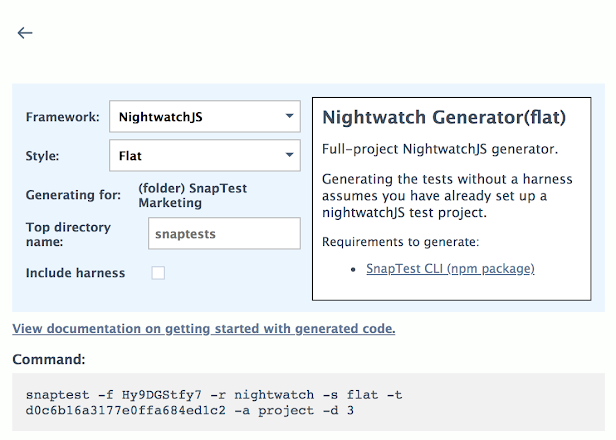Click the 'Framework:' label
Image resolution: width=616 pixels, height=440 pixels.
[x=63, y=117]
